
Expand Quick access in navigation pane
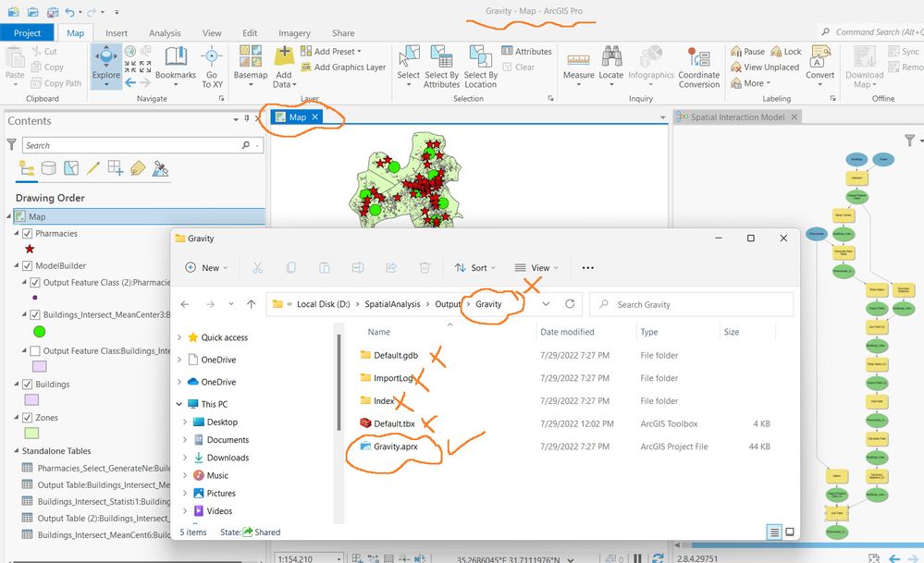coord(179,337)
